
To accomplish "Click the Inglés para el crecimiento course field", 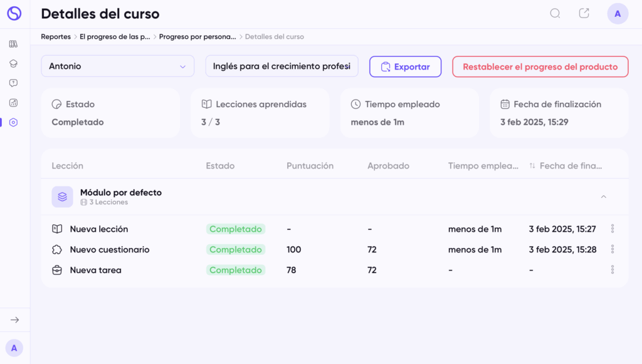I will [x=282, y=66].
